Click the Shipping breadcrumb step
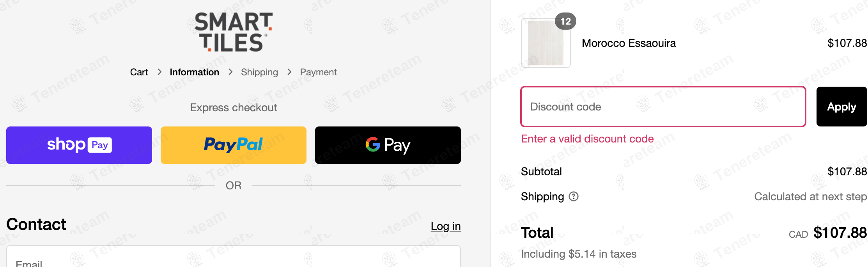 coord(259,72)
